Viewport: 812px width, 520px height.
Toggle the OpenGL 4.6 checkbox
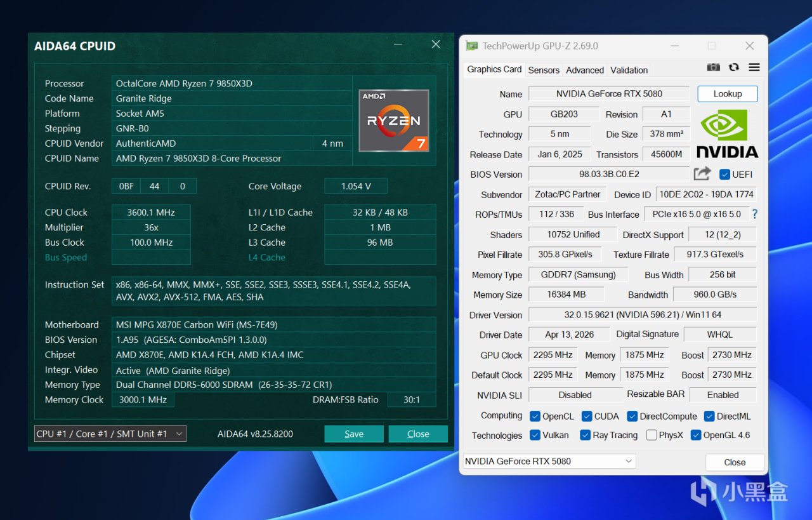[696, 436]
